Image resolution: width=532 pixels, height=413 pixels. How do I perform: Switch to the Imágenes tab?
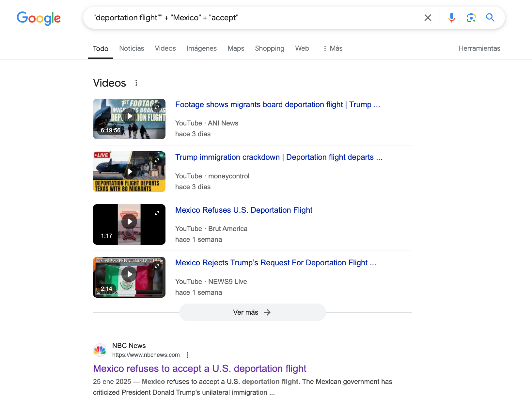pyautogui.click(x=201, y=48)
